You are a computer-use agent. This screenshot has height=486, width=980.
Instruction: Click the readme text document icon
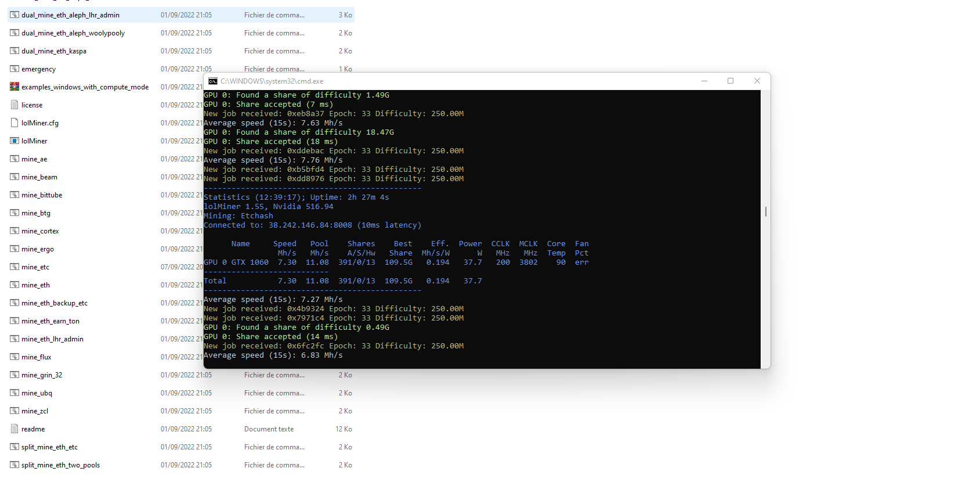[x=15, y=429]
